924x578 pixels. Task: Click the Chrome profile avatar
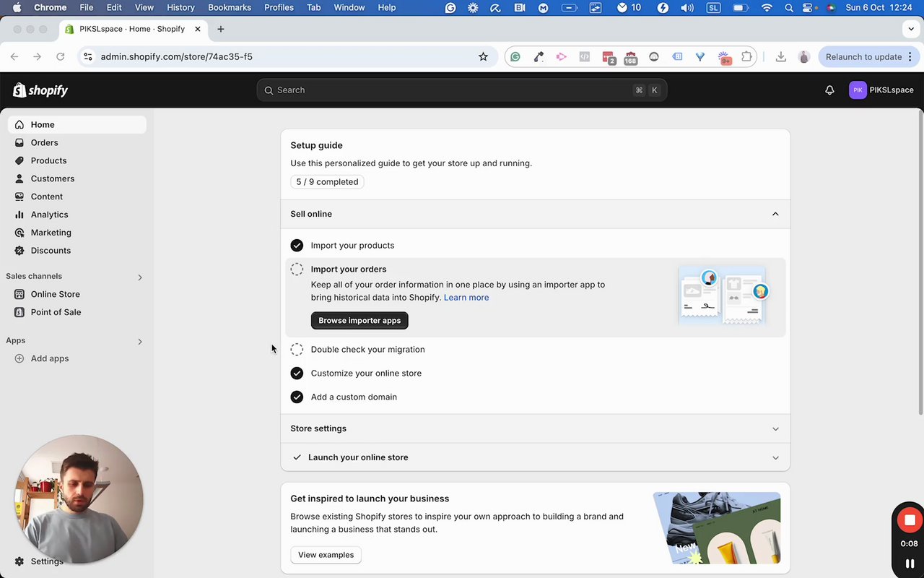(803, 56)
